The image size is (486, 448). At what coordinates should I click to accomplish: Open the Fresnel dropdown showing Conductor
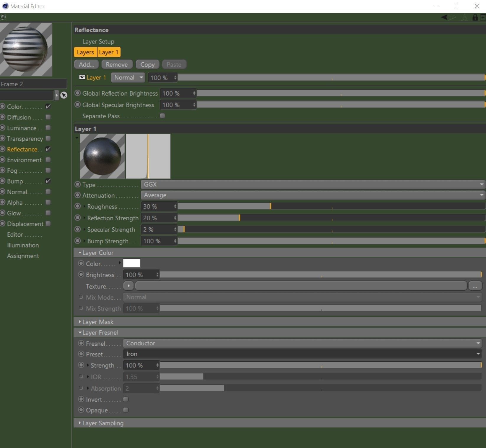click(x=303, y=343)
